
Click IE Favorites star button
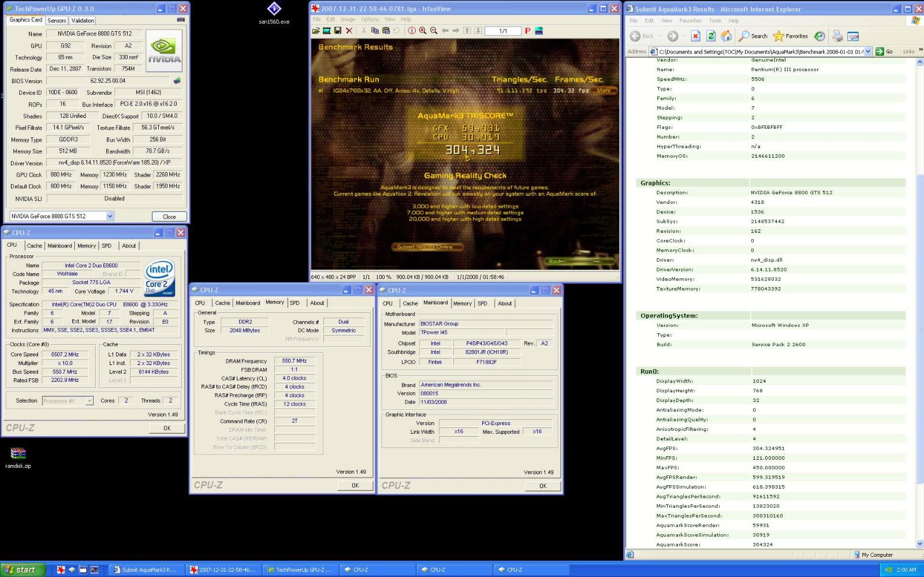point(791,36)
